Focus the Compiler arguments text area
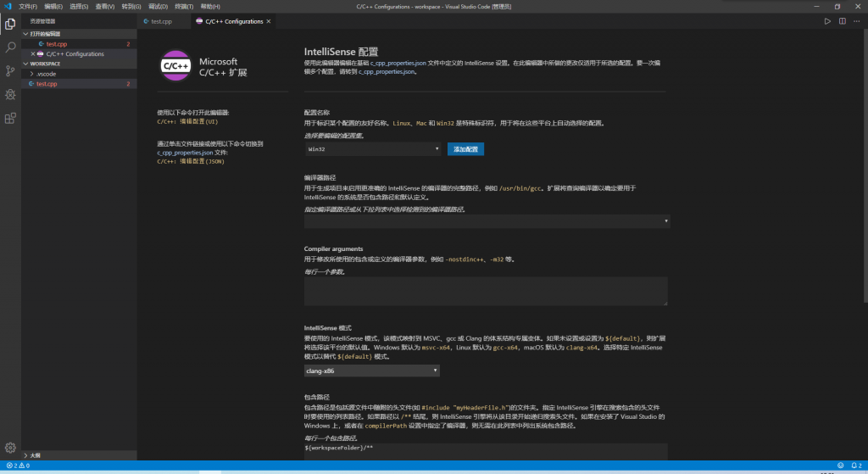Viewport: 868px width, 474px height. click(x=486, y=291)
